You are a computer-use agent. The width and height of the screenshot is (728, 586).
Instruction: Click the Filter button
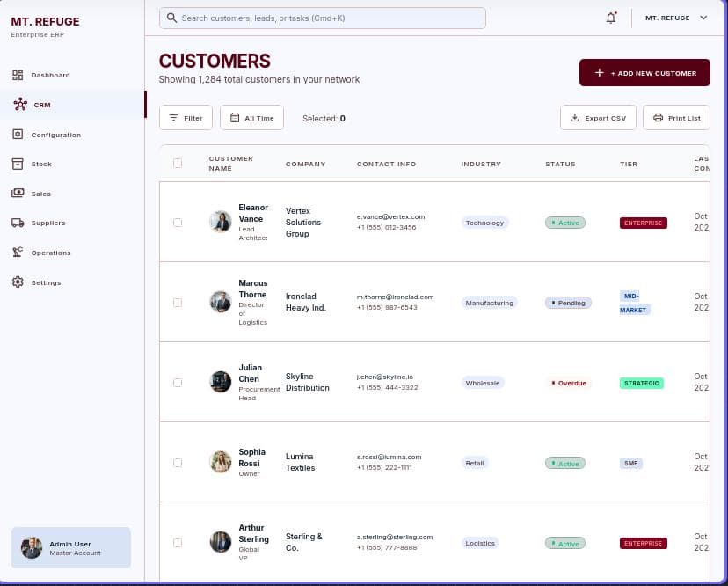[186, 118]
